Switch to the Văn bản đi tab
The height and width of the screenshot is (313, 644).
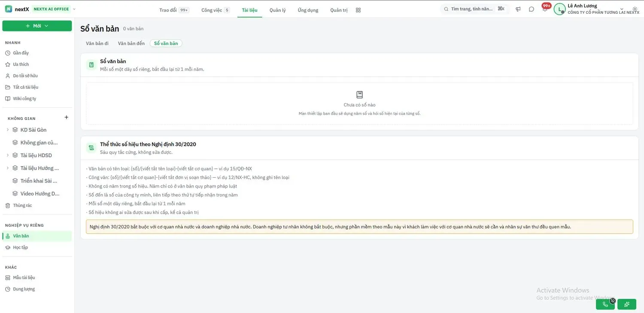coord(97,43)
